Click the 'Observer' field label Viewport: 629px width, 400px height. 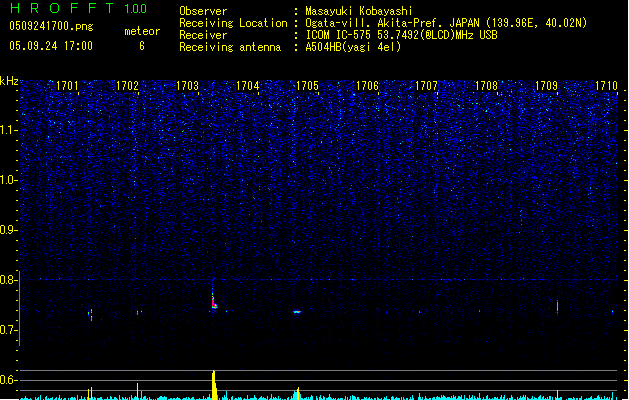(x=203, y=11)
